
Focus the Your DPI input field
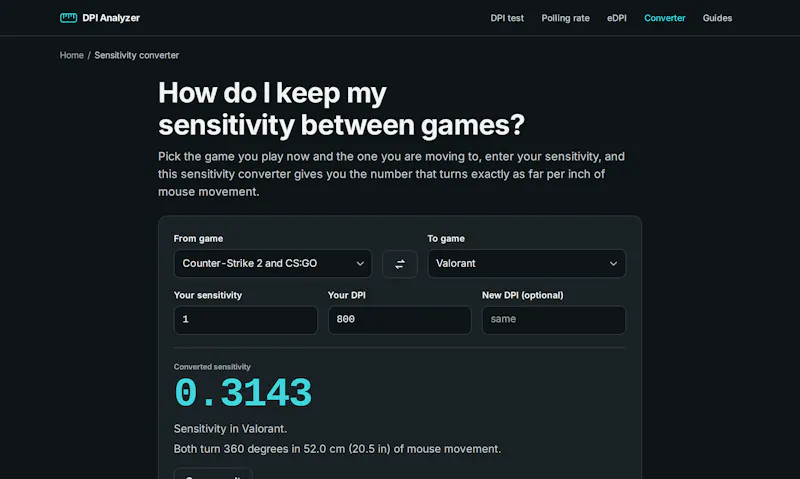[399, 320]
